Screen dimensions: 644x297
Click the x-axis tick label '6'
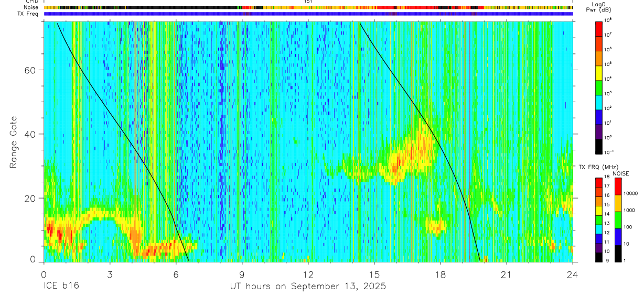coord(176,274)
